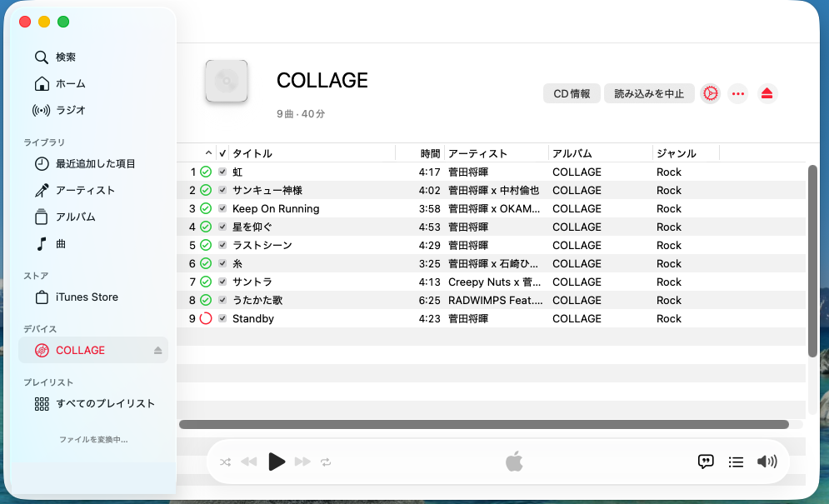829x504 pixels.
Task: Click ファイルを変換中... status text
Action: 93,440
